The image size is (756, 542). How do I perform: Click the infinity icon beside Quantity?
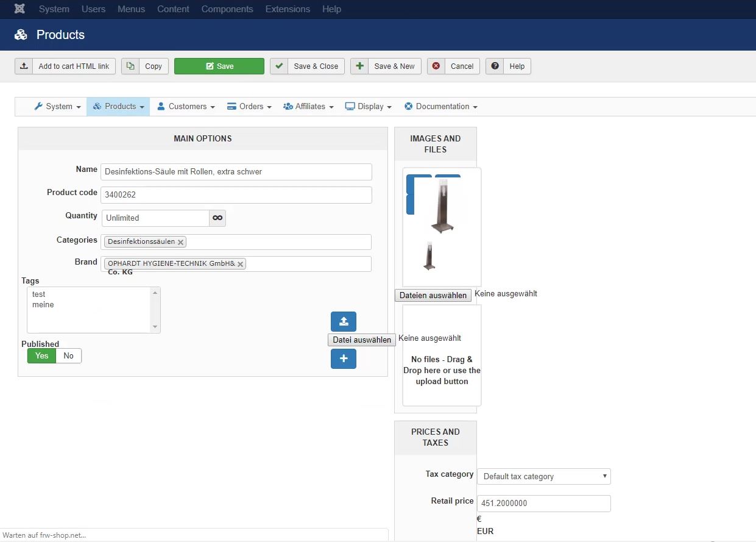[217, 218]
